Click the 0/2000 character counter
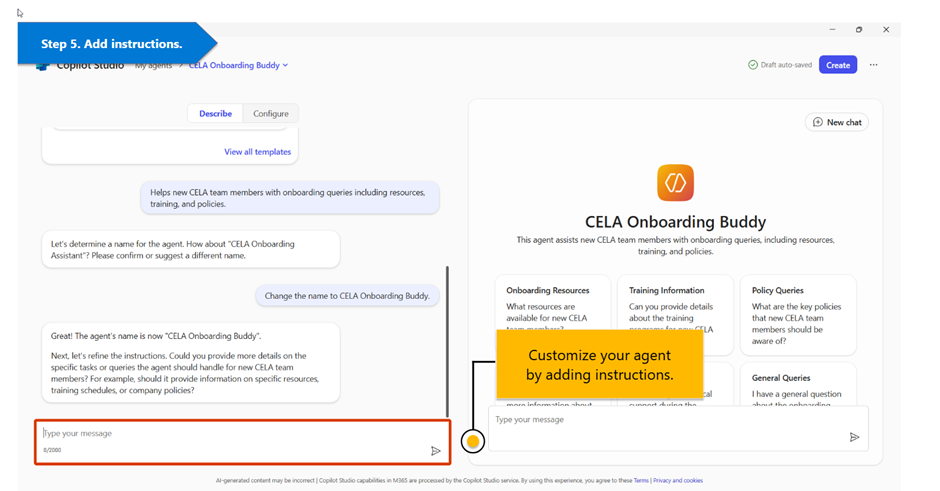Viewport: 940px width, 491px height. (x=52, y=450)
